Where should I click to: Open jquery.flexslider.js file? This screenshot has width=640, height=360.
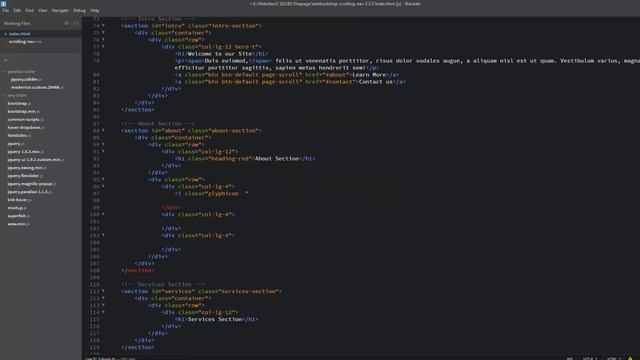(x=25, y=176)
